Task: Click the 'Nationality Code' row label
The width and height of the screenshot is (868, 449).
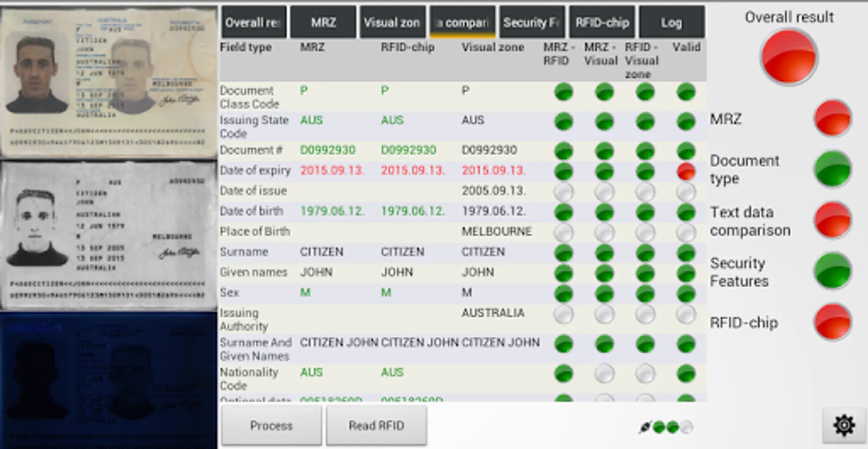Action: (x=249, y=379)
